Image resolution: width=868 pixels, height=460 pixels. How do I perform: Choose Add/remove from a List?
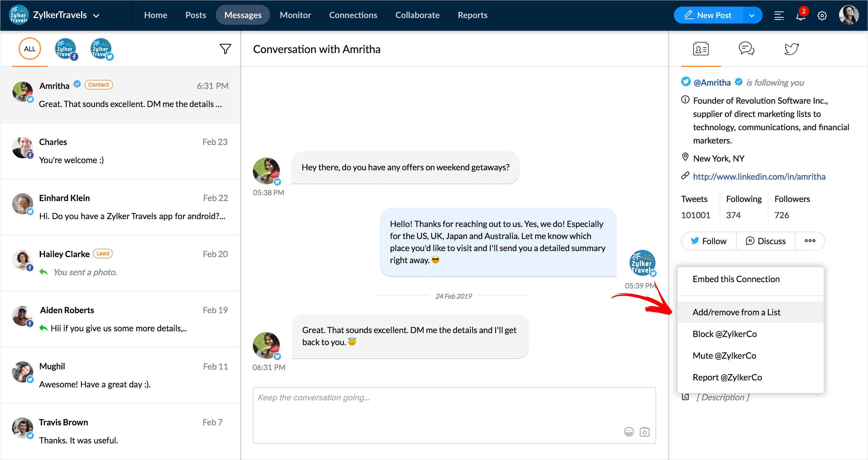(x=736, y=312)
